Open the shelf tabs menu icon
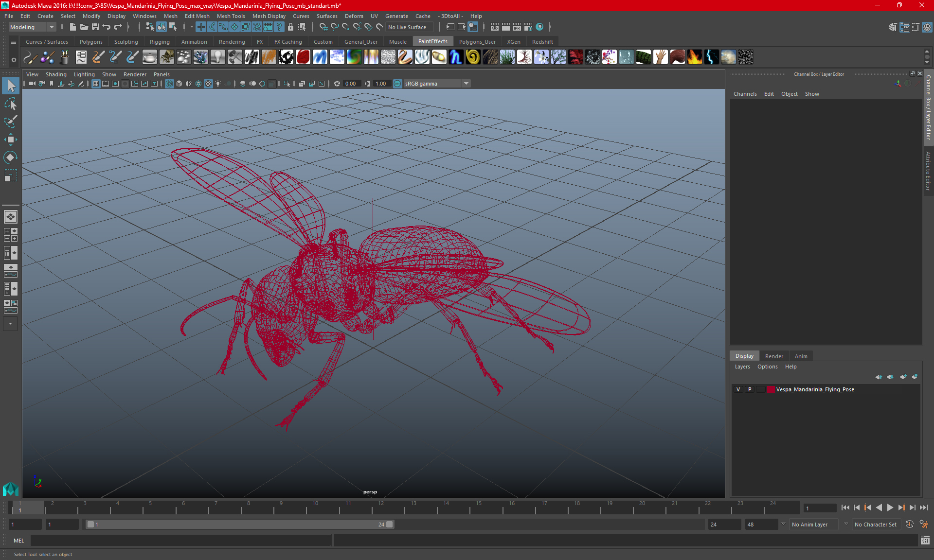Image resolution: width=934 pixels, height=560 pixels. coord(14,43)
